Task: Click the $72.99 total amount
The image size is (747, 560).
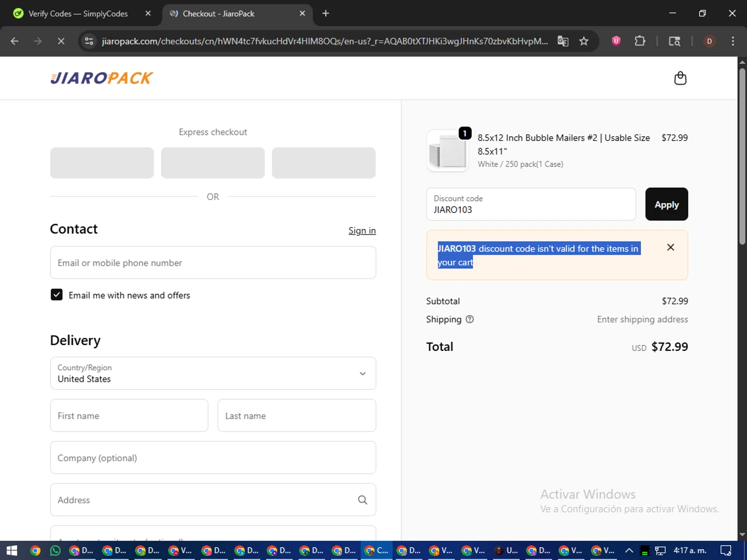Action: tap(669, 347)
